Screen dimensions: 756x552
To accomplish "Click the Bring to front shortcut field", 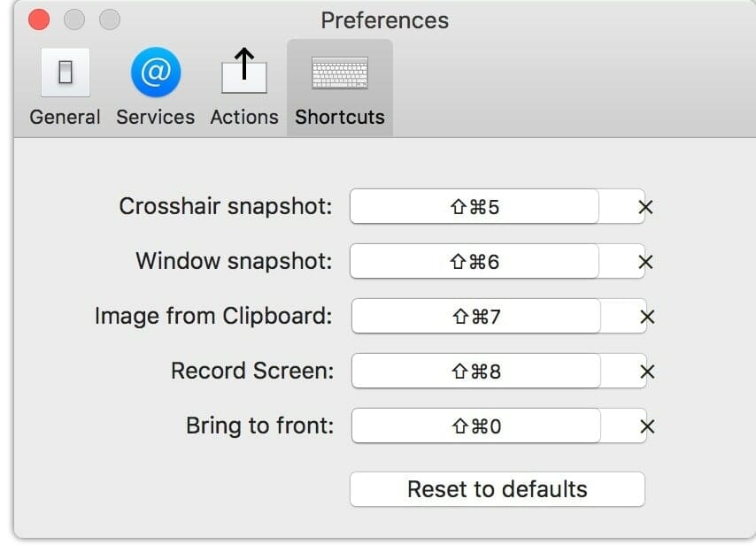I will [475, 425].
